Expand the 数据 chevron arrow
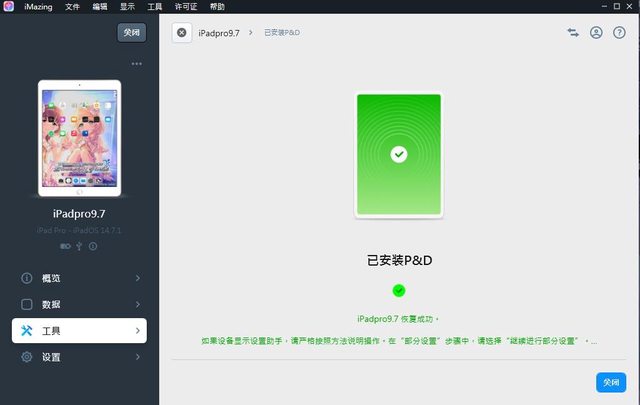The height and width of the screenshot is (405, 640). click(x=138, y=304)
